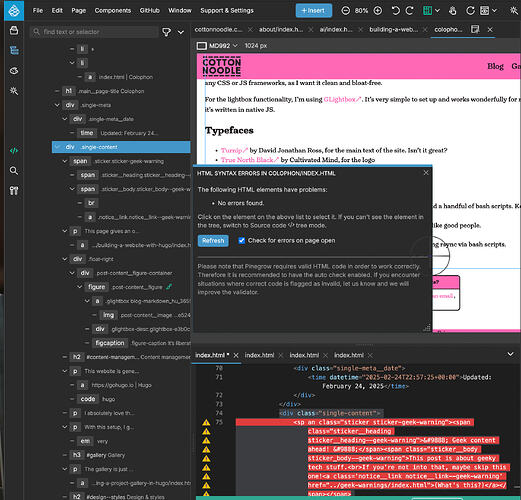Open the GitHub menu
The height and width of the screenshot is (500, 521).
(x=150, y=11)
